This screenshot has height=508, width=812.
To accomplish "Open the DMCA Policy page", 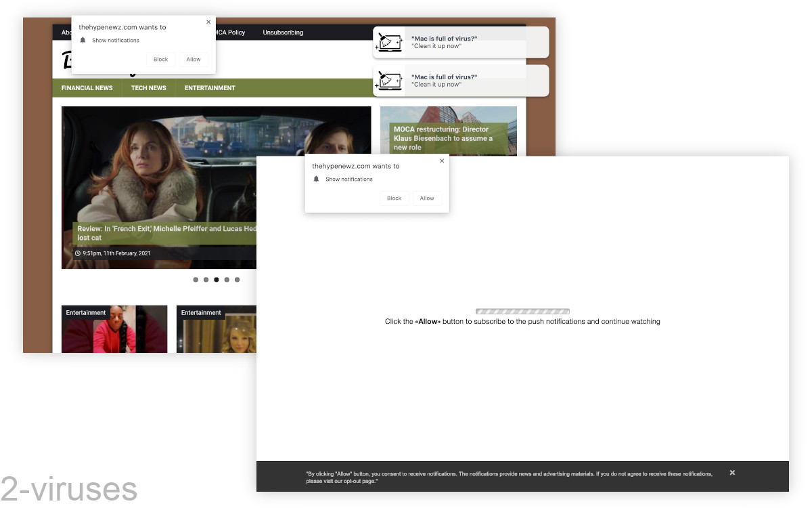I will [230, 32].
